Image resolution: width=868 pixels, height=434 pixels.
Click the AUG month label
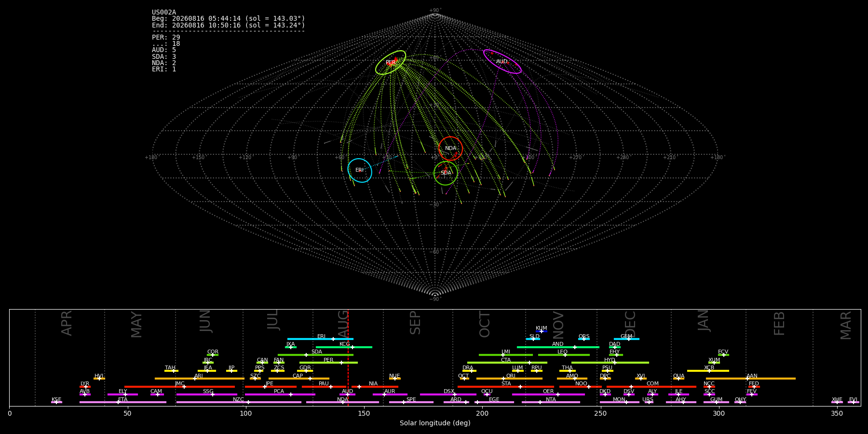point(343,323)
